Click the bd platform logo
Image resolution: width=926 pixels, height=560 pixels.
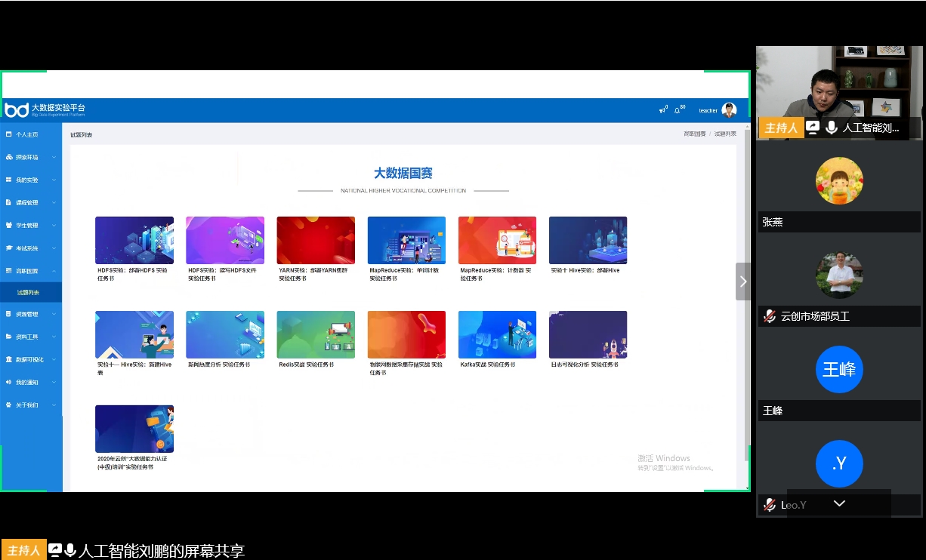(17, 110)
